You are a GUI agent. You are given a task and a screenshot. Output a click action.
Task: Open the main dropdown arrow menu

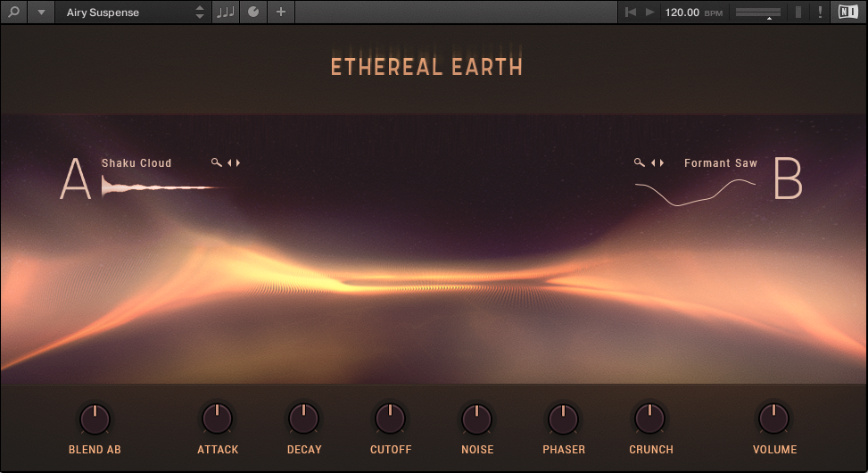click(41, 12)
